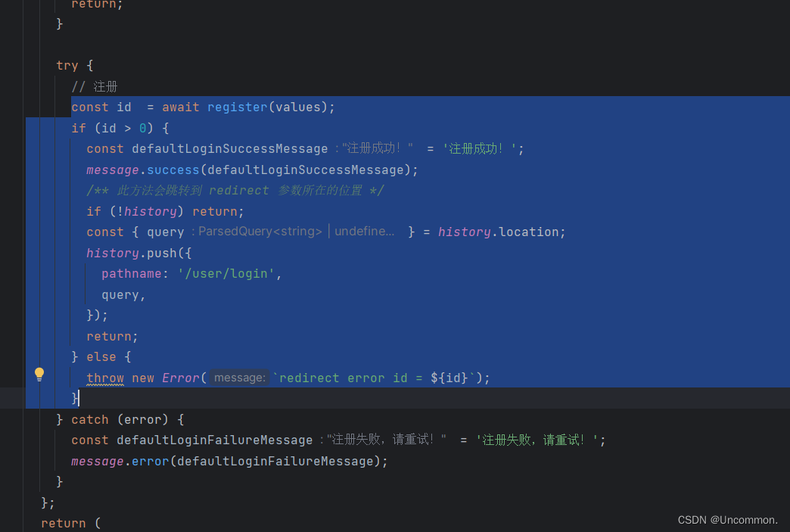Click 'defaultLoginFailureMessage' constant declaration
Screen dimensions: 790x532
pos(215,440)
